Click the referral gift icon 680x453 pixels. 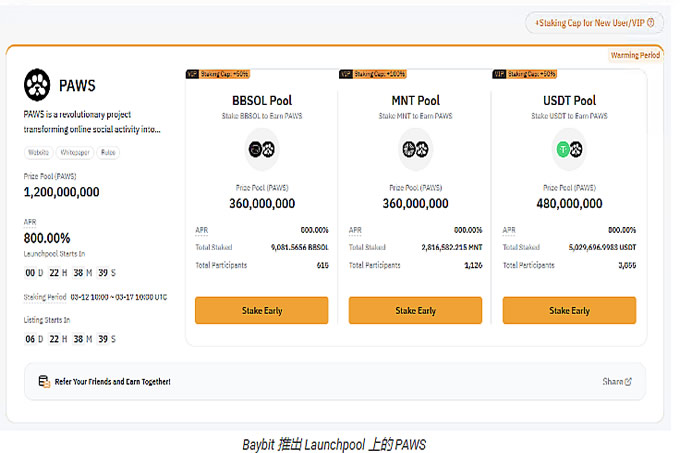click(x=44, y=381)
